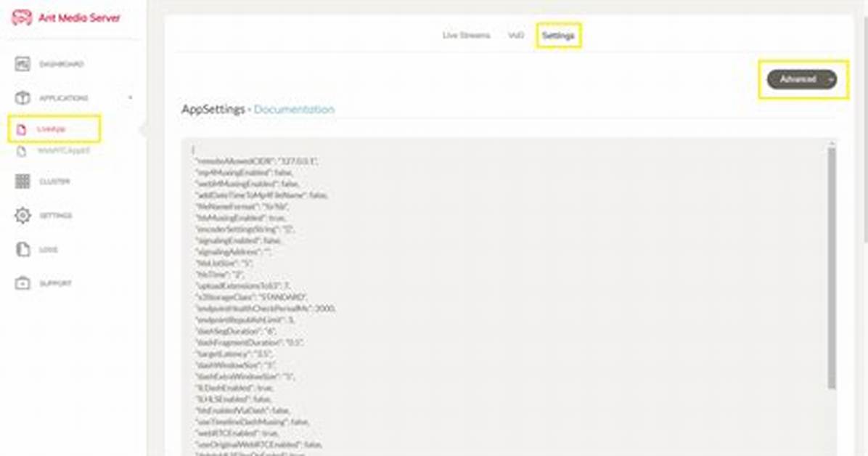
Task: Click the "hlsMuxingEnabled": true line
Action: pyautogui.click(x=241, y=218)
